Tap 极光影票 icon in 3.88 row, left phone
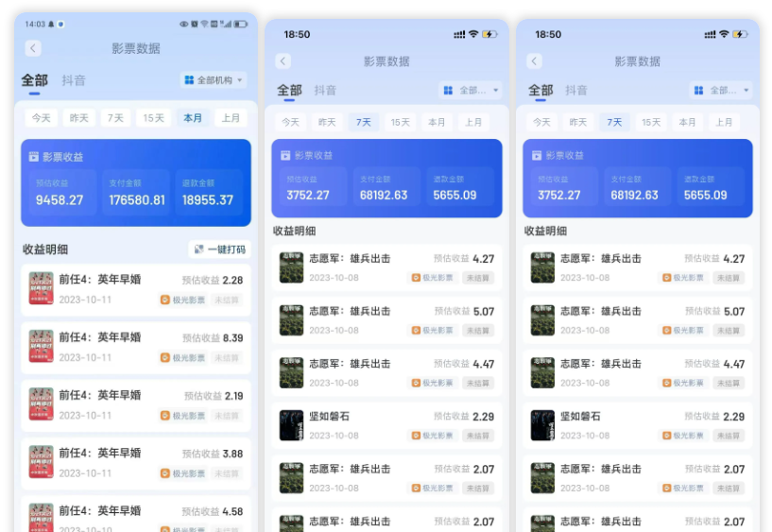 165,473
